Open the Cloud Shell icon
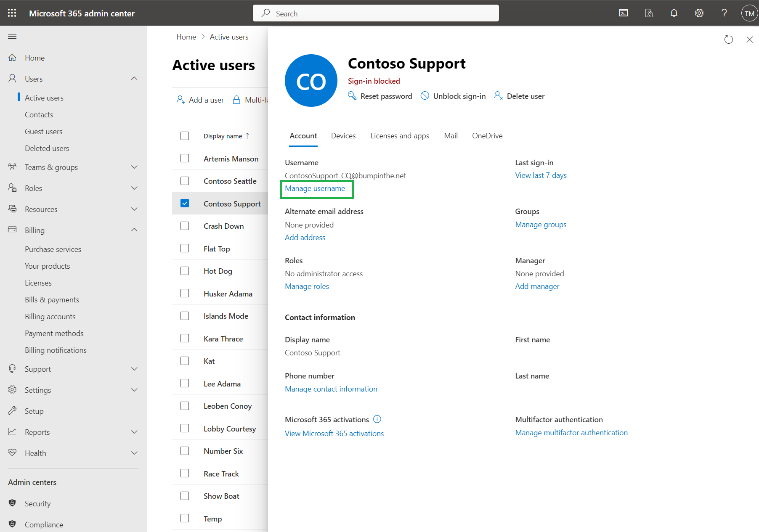 [x=623, y=13]
